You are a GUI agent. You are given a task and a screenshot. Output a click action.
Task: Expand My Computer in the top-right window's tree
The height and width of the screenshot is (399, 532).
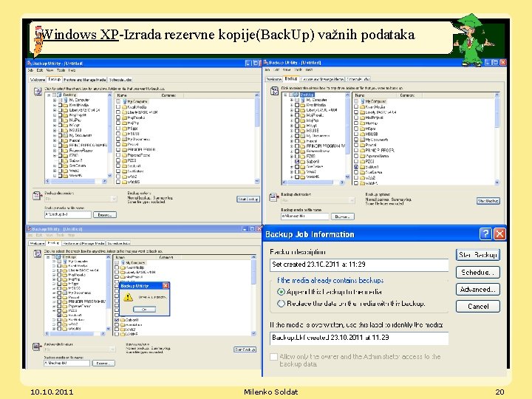[291, 100]
